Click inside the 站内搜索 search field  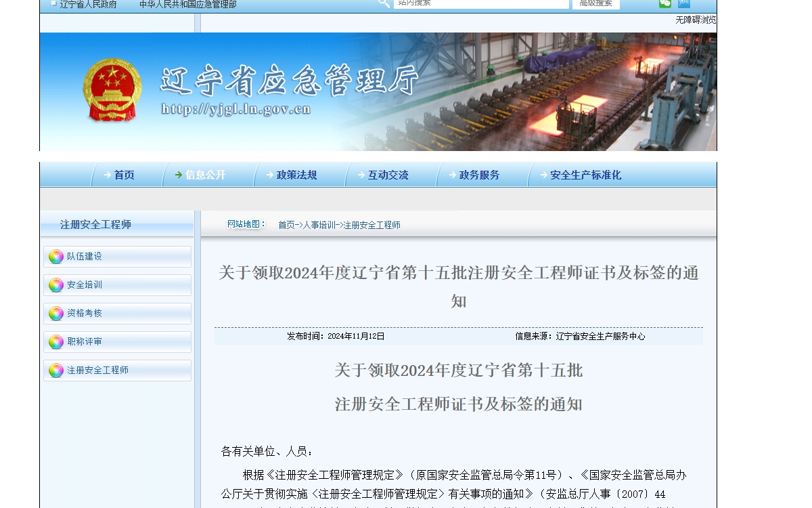pyautogui.click(x=480, y=3)
